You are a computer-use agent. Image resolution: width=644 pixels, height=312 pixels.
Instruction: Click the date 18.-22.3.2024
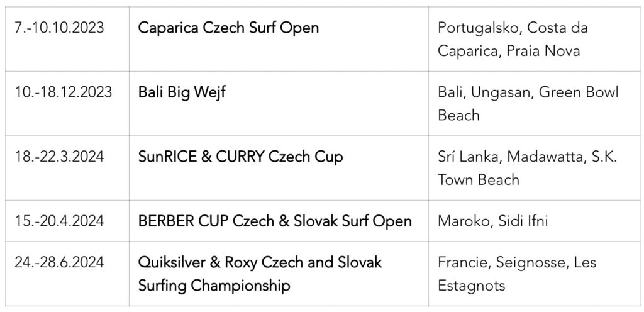pyautogui.click(x=60, y=157)
